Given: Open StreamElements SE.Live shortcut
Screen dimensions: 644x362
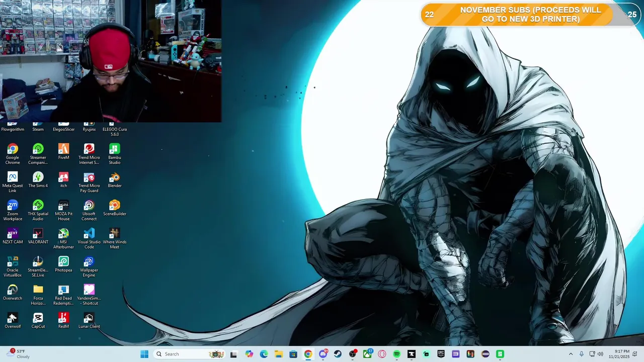Looking at the screenshot, I should [x=38, y=266].
